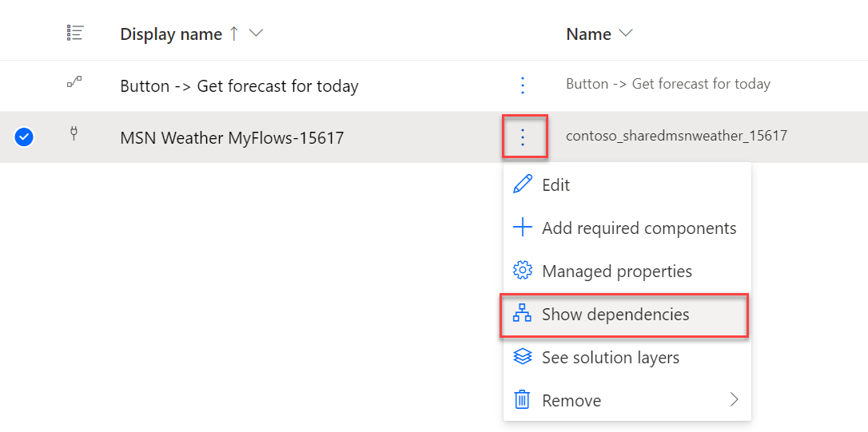Image resolution: width=868 pixels, height=432 pixels.
Task: Click the gear icon beside Managed properties
Action: tap(523, 271)
